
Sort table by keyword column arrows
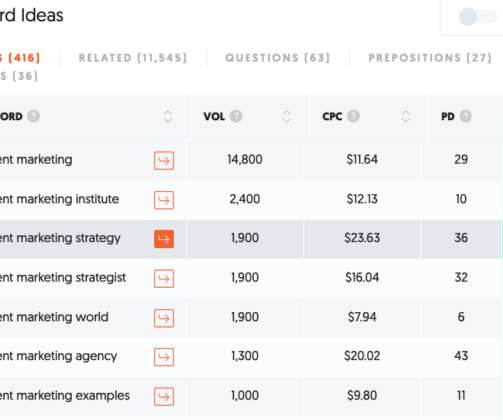click(168, 116)
